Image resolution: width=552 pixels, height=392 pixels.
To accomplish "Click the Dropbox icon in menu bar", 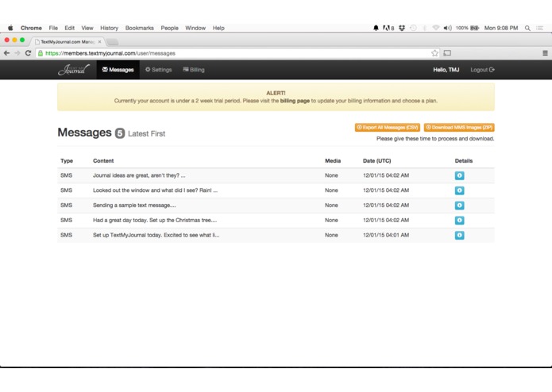I will point(402,28).
